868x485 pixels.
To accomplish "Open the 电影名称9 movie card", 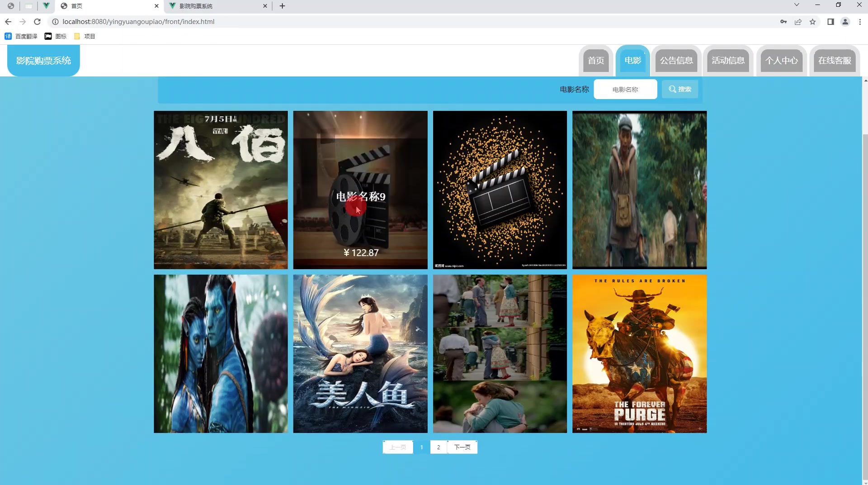I will click(360, 190).
